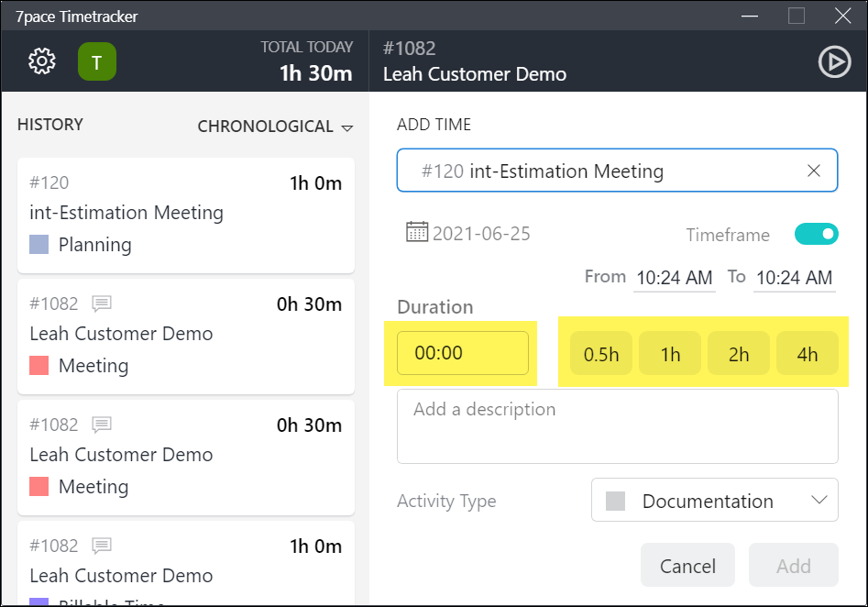The height and width of the screenshot is (607, 868).
Task: Click the Leah Customer Demo header title
Action: tap(475, 74)
